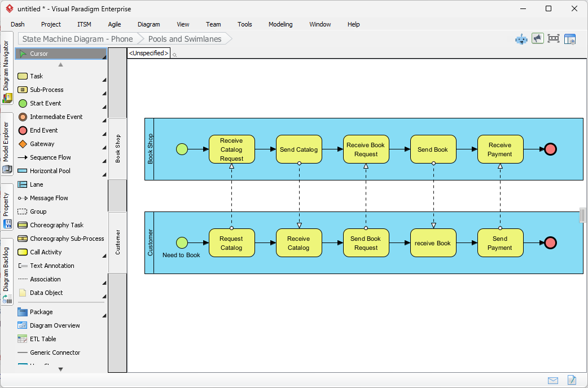Click the chatbot assistant icon in the toolbar
This screenshot has height=388, width=588.
[520, 38]
